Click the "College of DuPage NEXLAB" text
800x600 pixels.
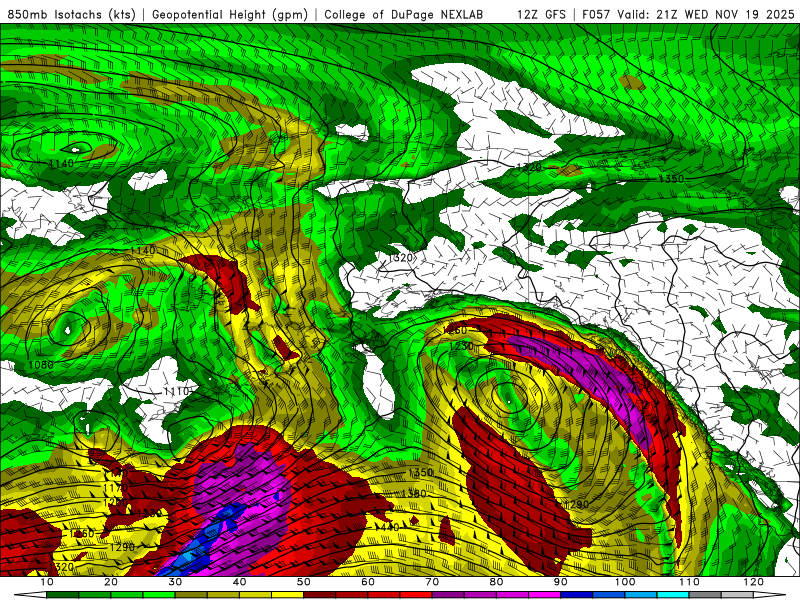click(x=404, y=14)
